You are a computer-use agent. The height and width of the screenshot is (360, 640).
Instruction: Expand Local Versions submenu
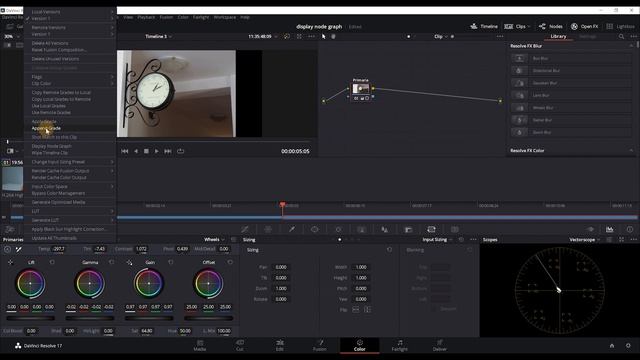click(70, 12)
